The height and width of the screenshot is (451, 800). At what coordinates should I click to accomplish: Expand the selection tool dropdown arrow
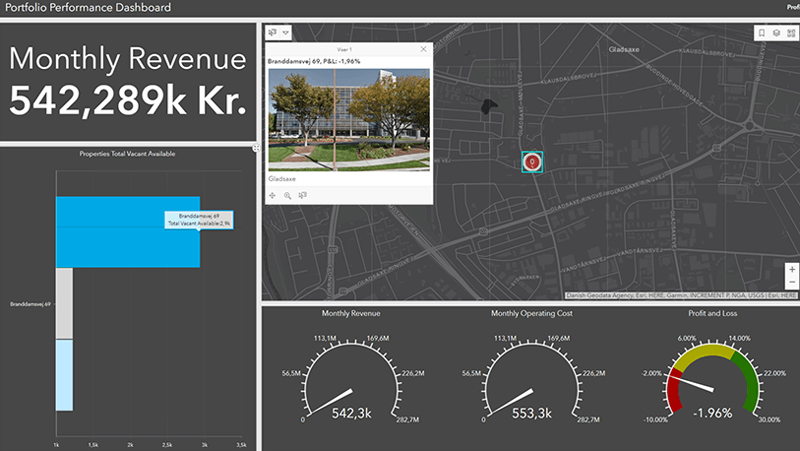coord(287,32)
